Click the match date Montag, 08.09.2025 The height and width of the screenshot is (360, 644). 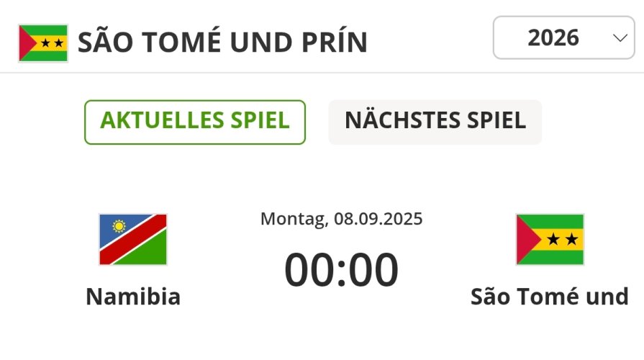[x=341, y=219]
